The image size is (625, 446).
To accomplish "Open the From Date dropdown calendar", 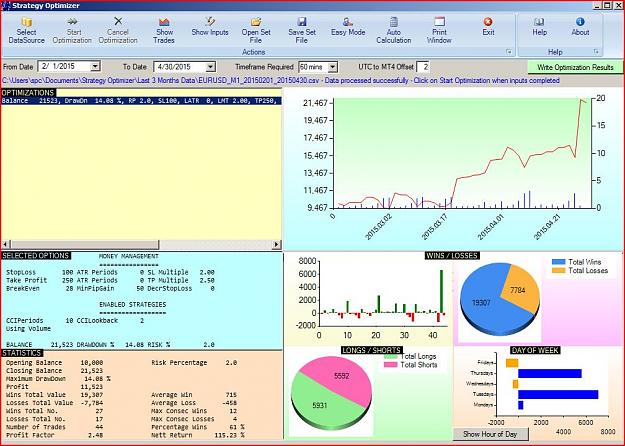I will tap(95, 66).
